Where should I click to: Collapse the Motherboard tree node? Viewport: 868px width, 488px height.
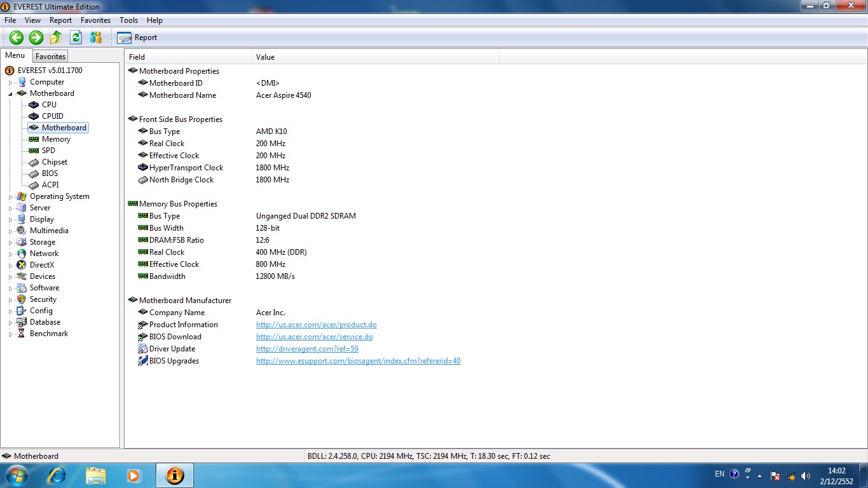10,94
